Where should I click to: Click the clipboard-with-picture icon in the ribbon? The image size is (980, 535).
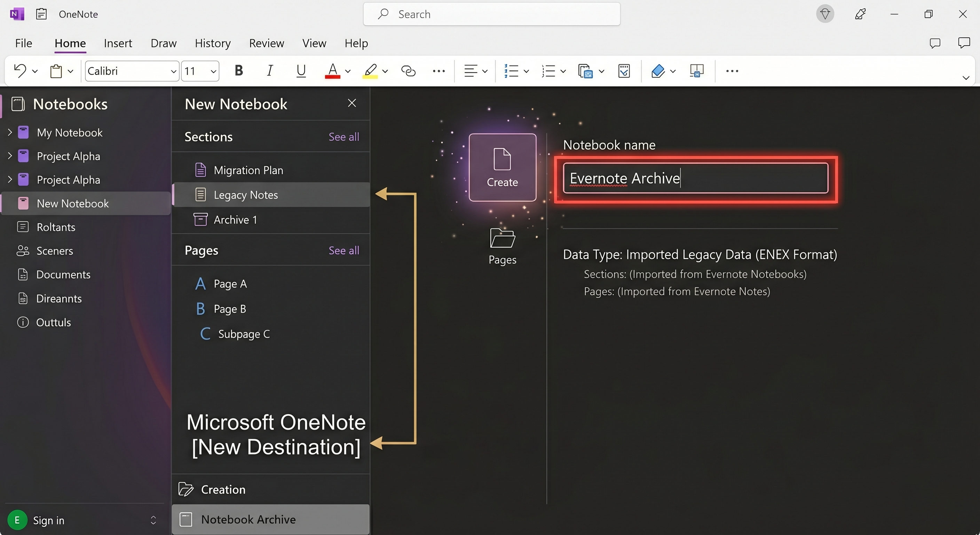(x=585, y=71)
